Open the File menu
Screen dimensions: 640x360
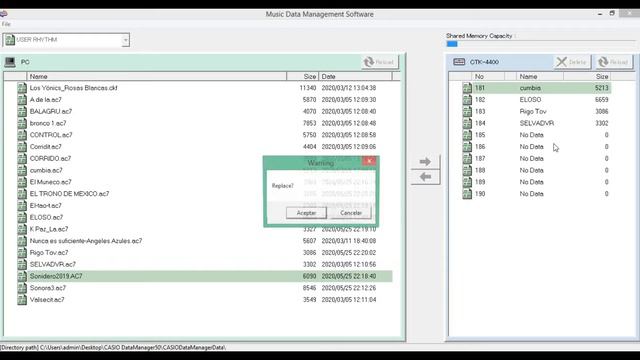6,24
